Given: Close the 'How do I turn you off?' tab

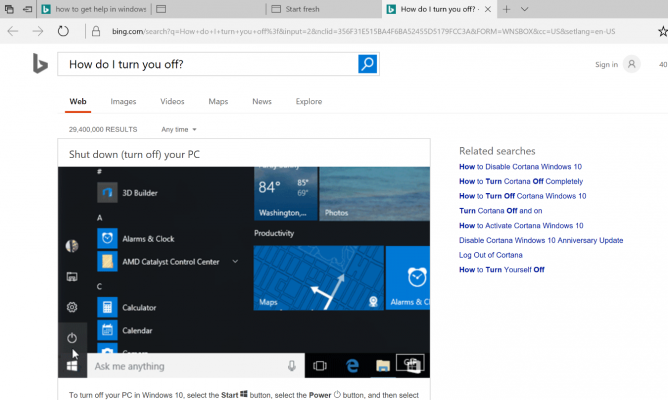Looking at the screenshot, I should click(x=488, y=9).
